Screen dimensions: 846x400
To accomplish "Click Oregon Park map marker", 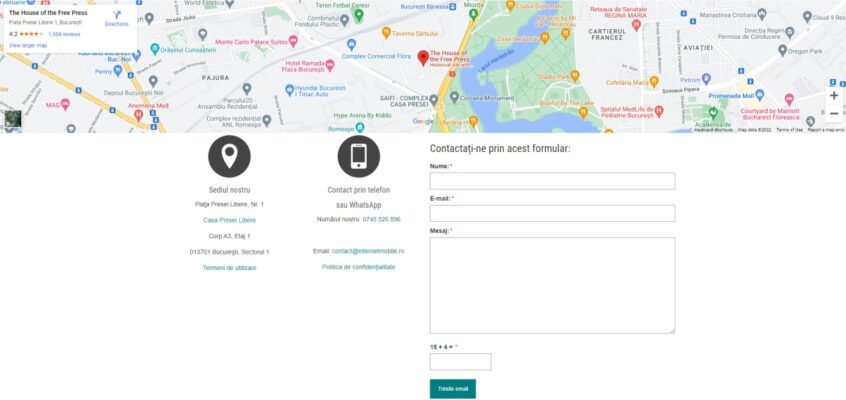I will coord(782,51).
